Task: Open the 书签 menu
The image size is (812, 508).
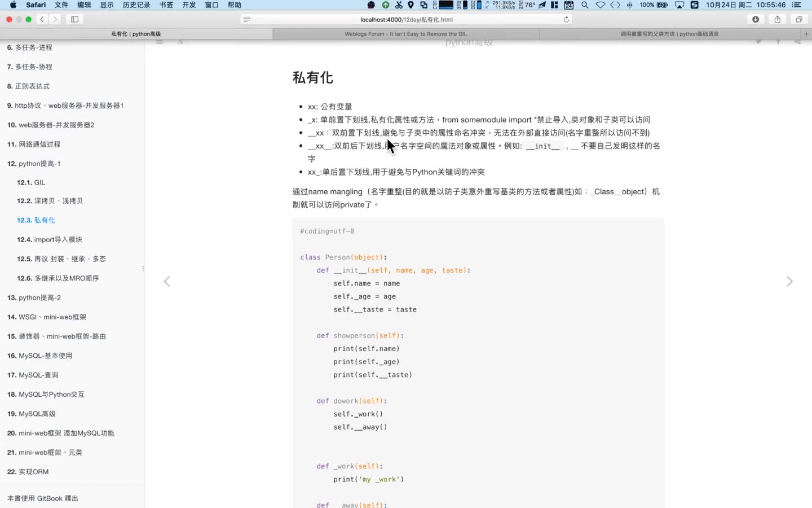Action: [x=166, y=5]
